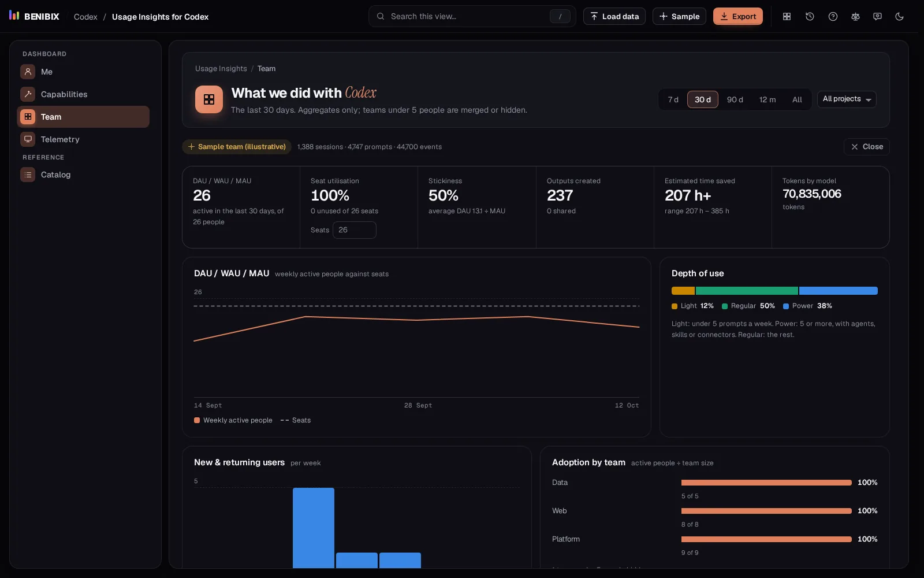Screen dimensions: 924x578
Task: Click the Tokens by model value 70,835,006
Action: point(811,194)
